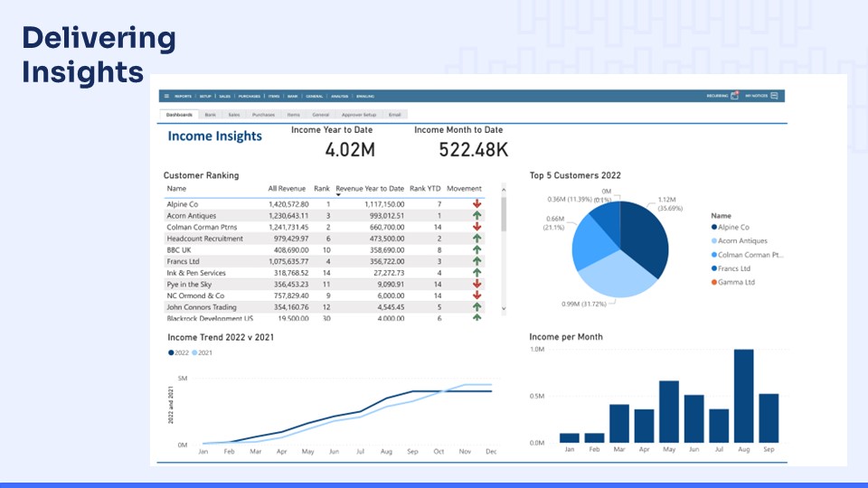Click the Recurring calendar icon
This screenshot has height=488, width=868.
pyautogui.click(x=734, y=96)
